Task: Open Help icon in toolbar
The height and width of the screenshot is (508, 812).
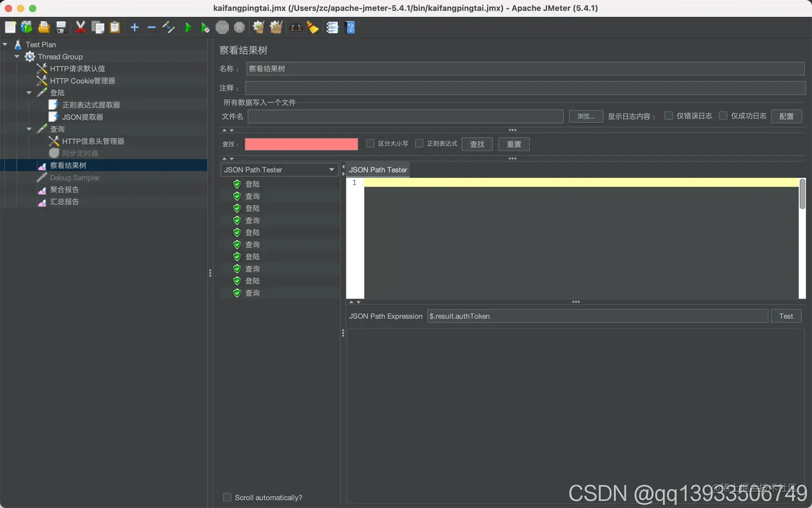Action: pos(350,27)
